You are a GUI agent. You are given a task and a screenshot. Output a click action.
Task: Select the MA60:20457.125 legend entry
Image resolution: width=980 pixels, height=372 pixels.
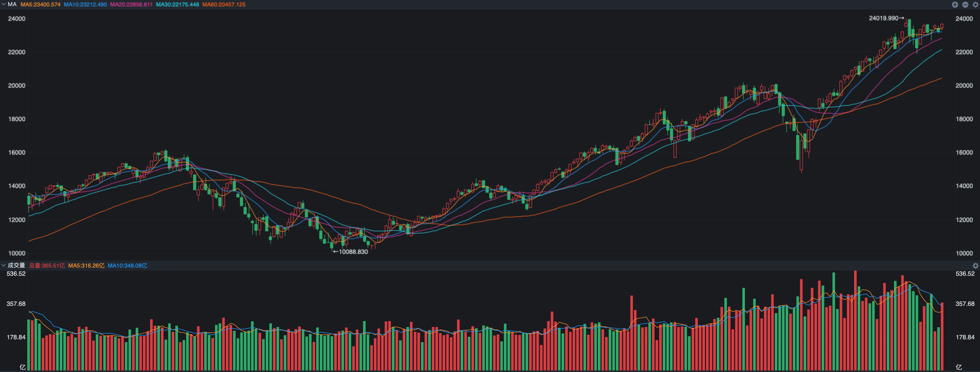224,5
